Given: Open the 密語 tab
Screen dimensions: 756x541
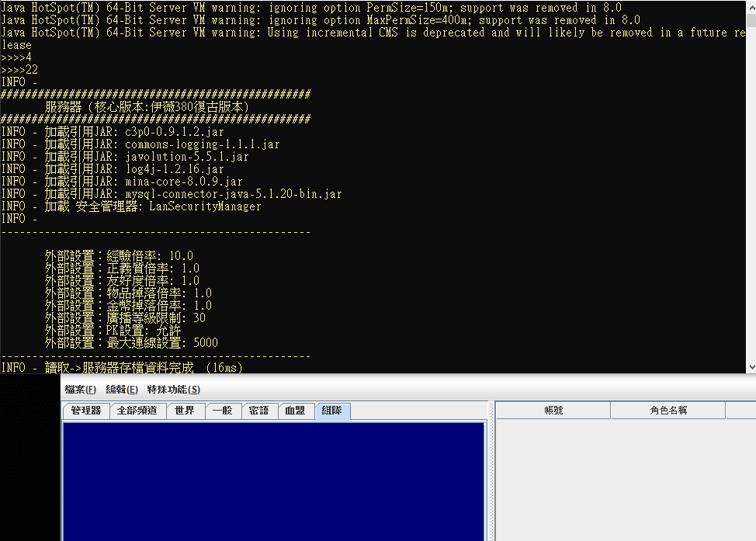Looking at the screenshot, I should [x=259, y=411].
